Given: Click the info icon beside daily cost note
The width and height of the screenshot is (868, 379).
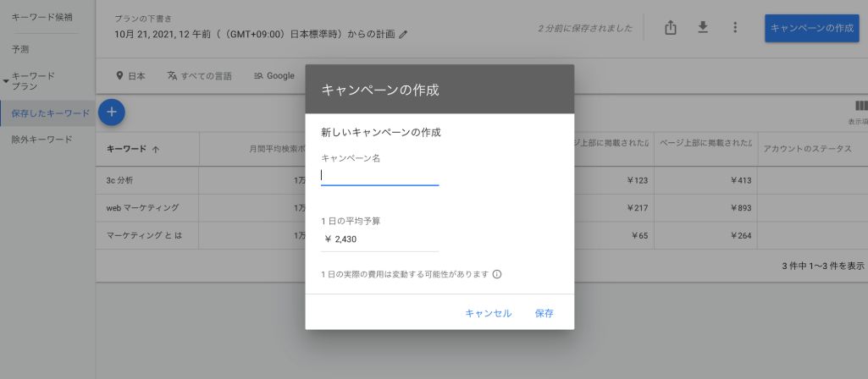Looking at the screenshot, I should coord(496,274).
